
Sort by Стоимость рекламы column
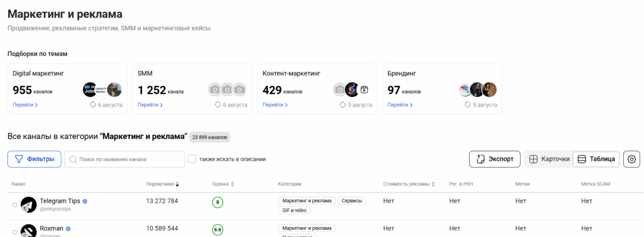point(409,184)
